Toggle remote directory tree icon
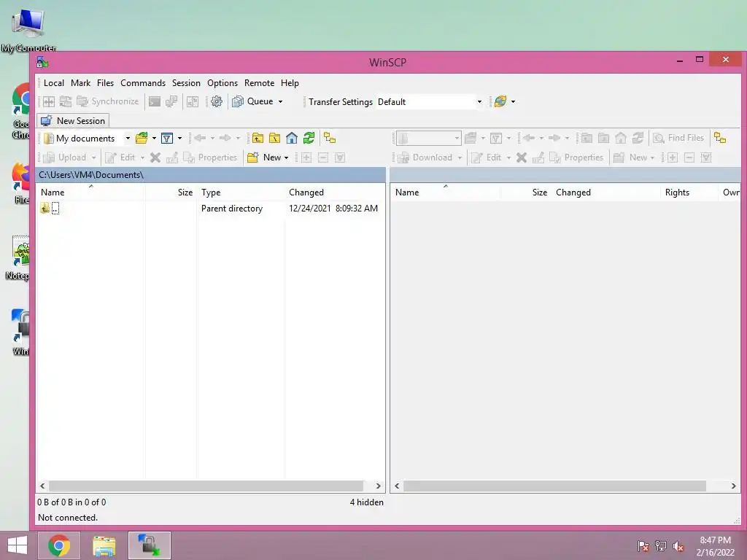The width and height of the screenshot is (747, 560). (x=720, y=138)
